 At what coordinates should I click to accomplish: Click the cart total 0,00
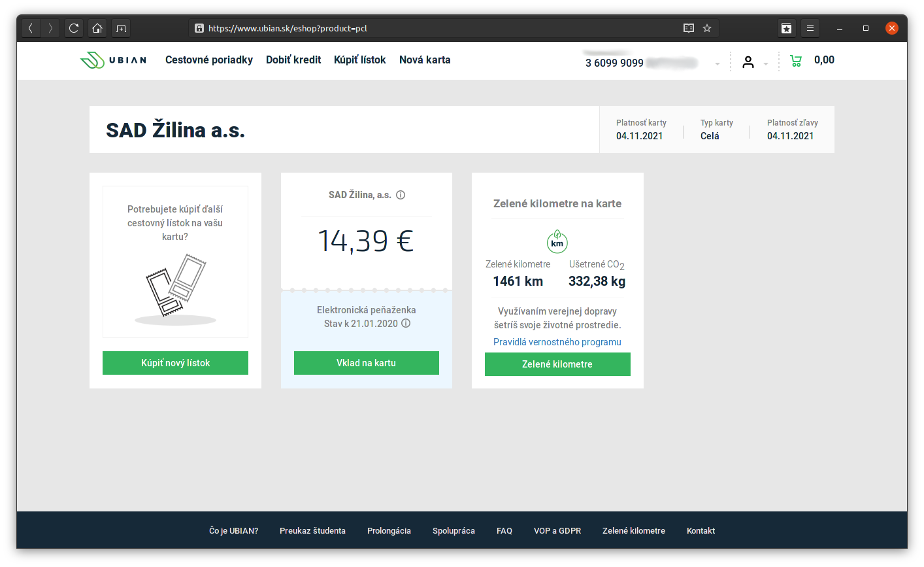coord(824,60)
